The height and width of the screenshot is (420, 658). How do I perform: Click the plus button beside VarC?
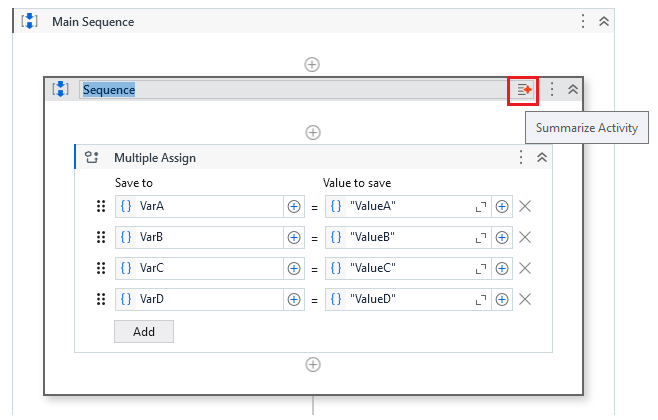[294, 269]
